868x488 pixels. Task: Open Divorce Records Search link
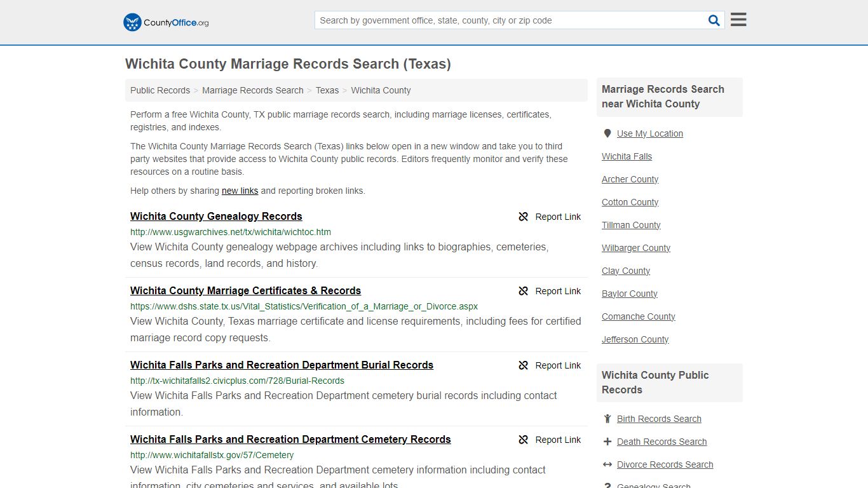665,464
